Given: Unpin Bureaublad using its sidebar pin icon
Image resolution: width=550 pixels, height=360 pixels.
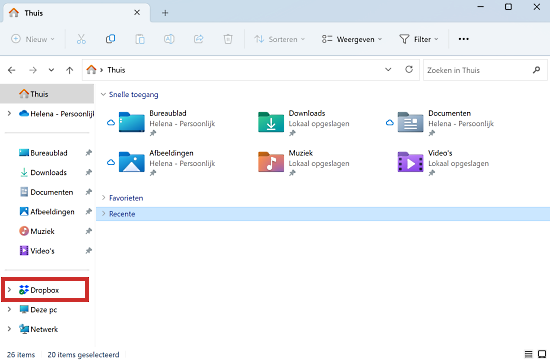Looking at the screenshot, I should click(88, 153).
